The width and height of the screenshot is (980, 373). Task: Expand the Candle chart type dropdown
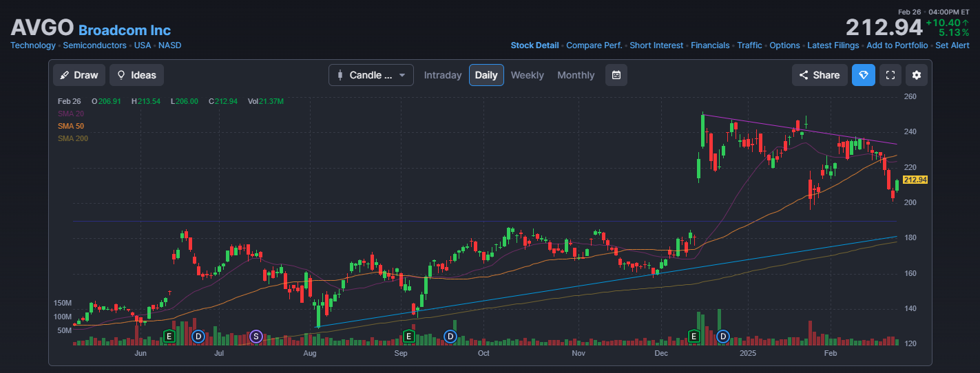[371, 75]
